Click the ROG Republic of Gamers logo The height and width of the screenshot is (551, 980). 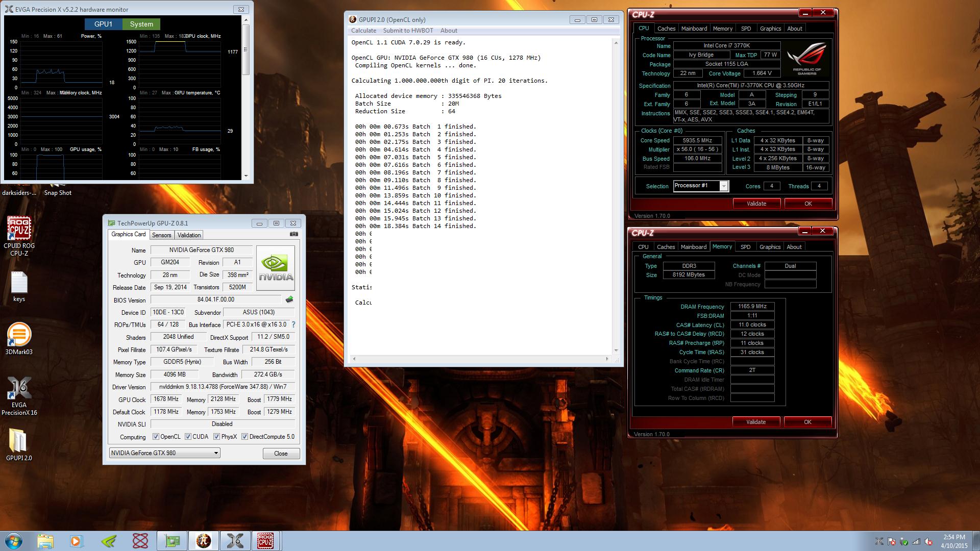[807, 59]
